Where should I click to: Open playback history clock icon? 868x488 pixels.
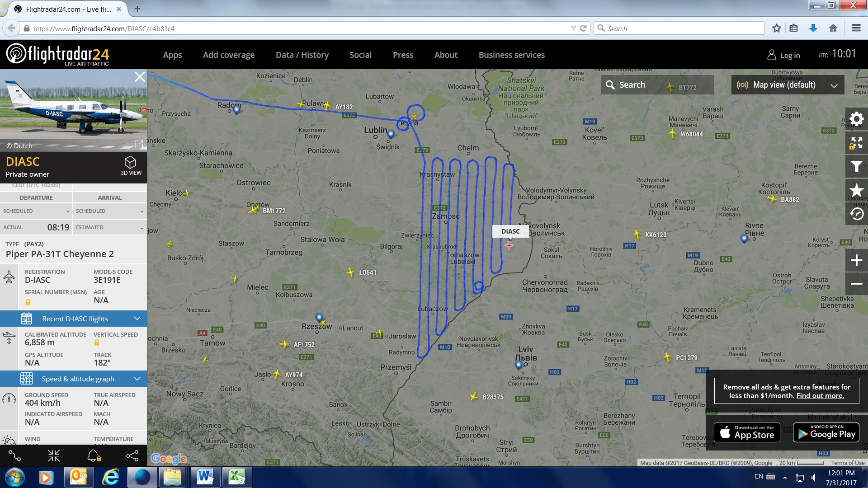pyautogui.click(x=856, y=214)
